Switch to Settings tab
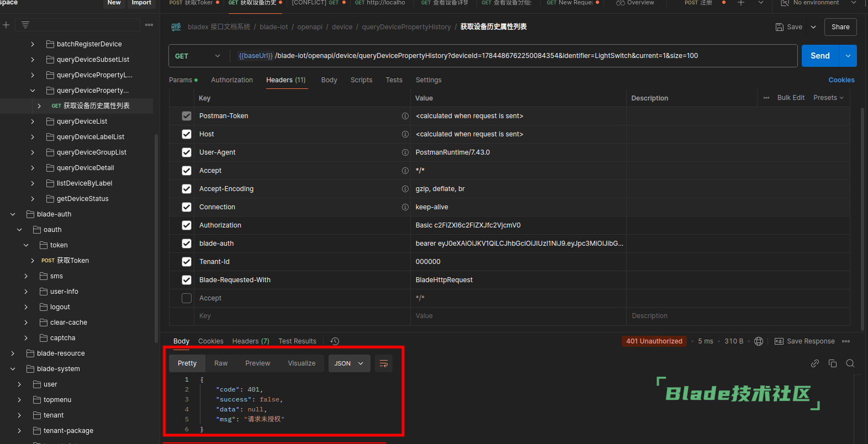The image size is (868, 444). pos(428,80)
